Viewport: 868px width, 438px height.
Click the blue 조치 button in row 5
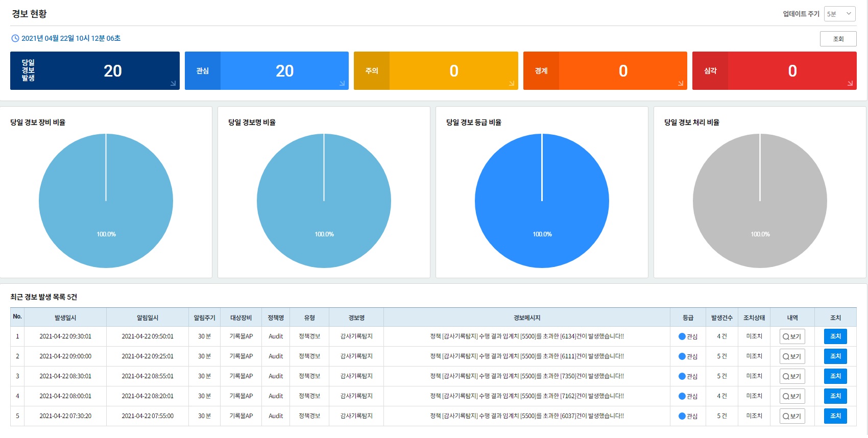pos(835,416)
